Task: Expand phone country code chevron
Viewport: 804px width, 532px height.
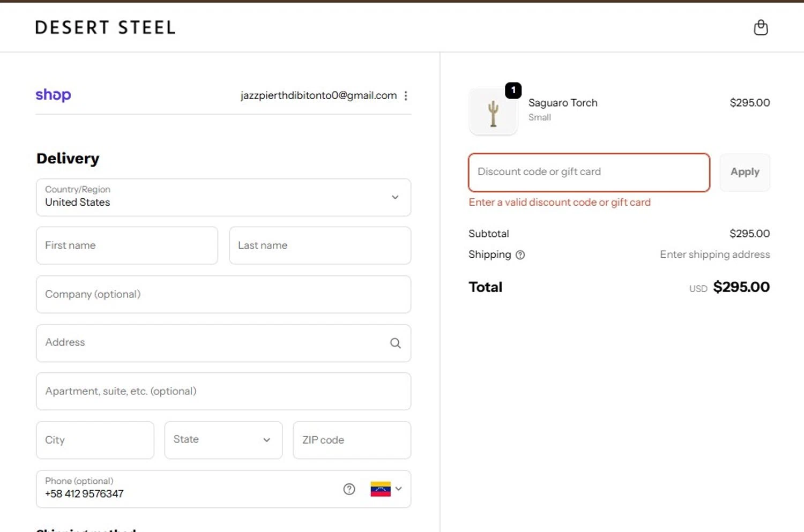Action: pyautogui.click(x=398, y=489)
